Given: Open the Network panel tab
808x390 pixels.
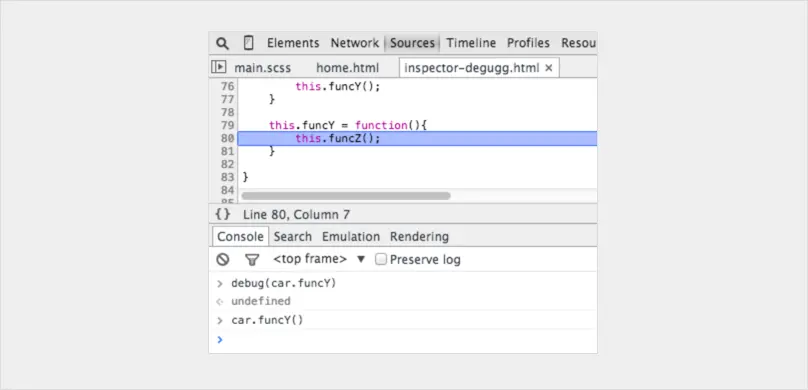Looking at the screenshot, I should 355,43.
